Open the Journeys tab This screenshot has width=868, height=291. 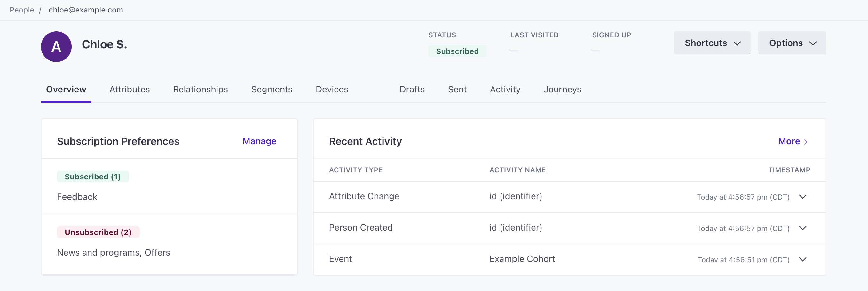click(562, 89)
